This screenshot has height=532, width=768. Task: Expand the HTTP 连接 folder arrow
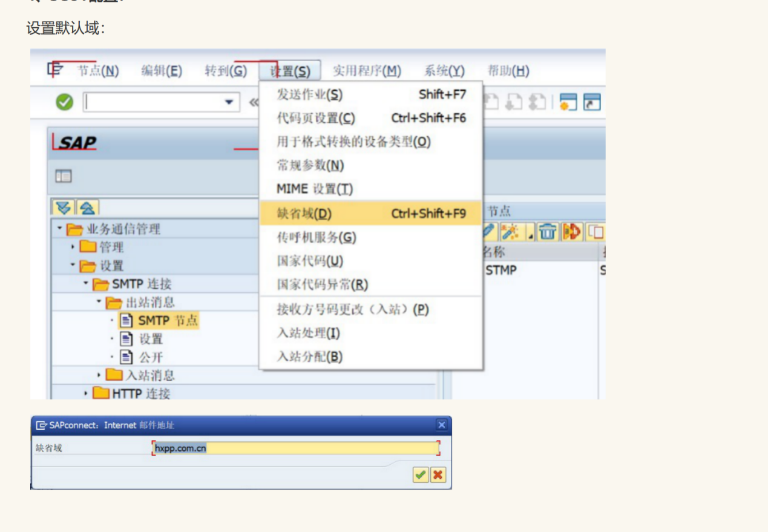(x=86, y=393)
